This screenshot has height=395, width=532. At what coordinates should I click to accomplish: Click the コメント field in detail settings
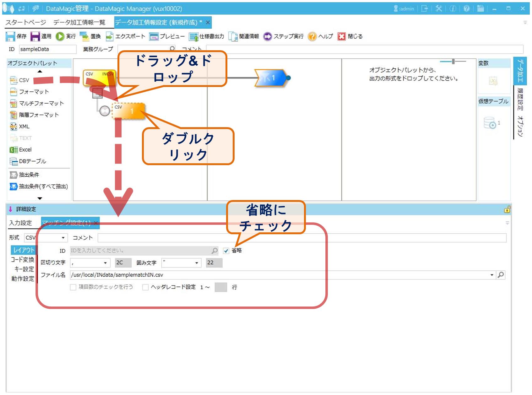tap(302, 238)
